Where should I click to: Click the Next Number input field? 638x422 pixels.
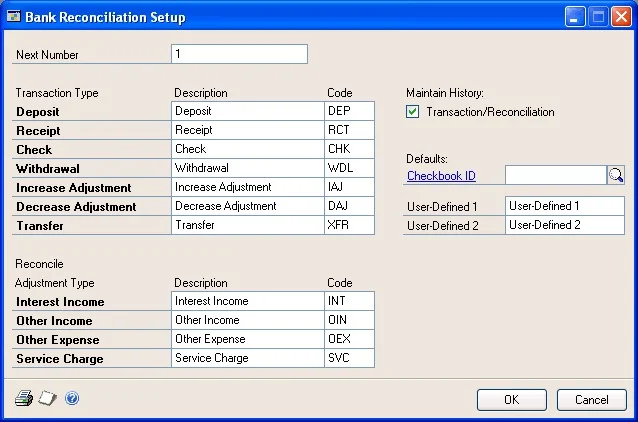[239, 54]
